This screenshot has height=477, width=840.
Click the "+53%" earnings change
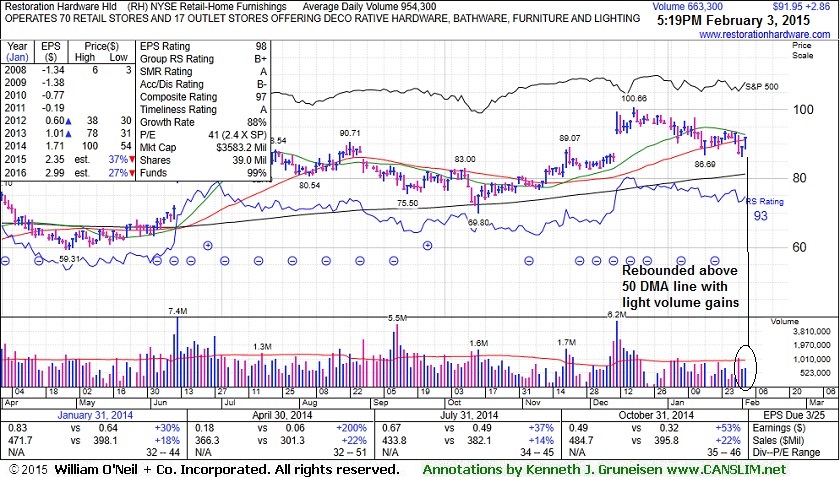click(x=728, y=428)
